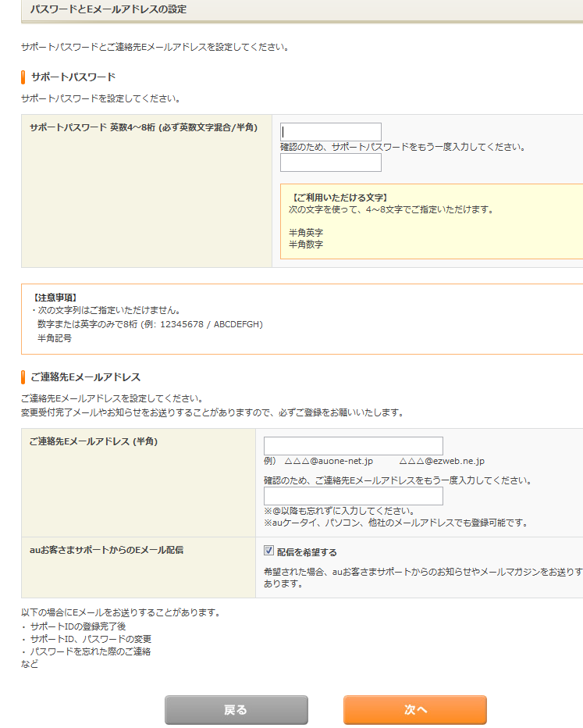Click the サポートパスワード 英数4~8桁 row label
583x728 pixels.
tap(144, 127)
